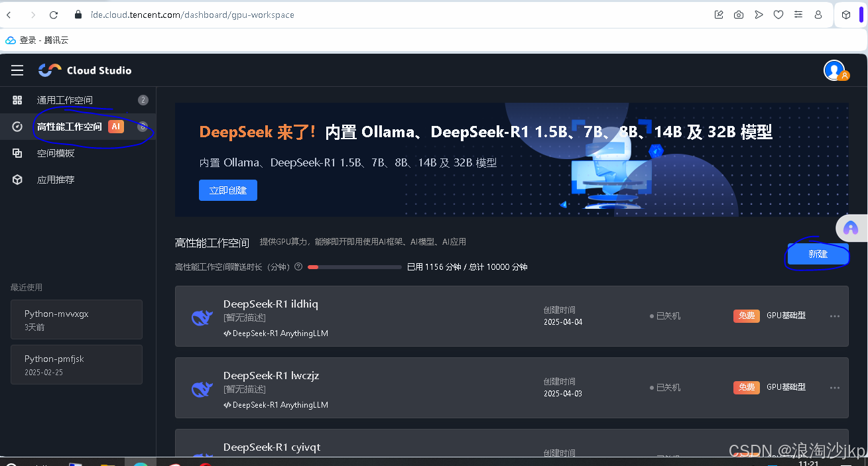This screenshot has width=868, height=466.
Task: Click the 通用工作空间 grid icon
Action: (x=17, y=100)
